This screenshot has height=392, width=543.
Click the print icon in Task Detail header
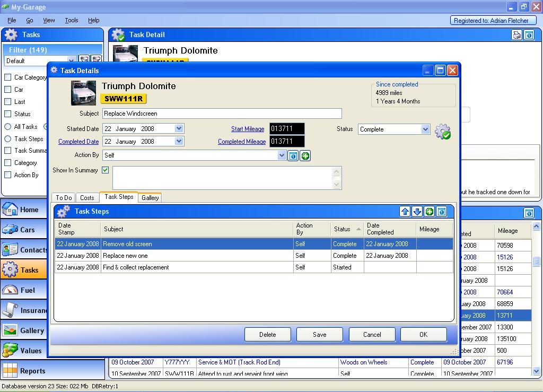(x=517, y=35)
